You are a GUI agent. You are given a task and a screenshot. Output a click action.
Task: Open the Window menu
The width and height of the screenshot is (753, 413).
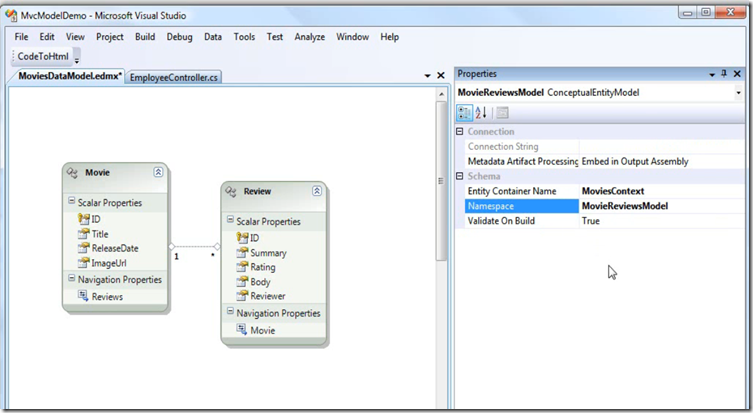point(352,37)
